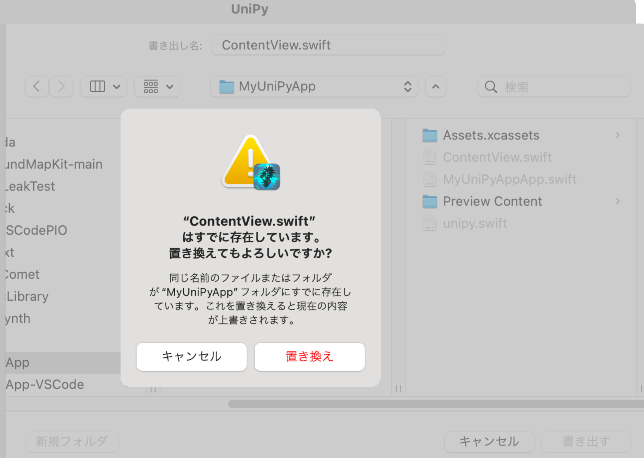Image resolution: width=644 pixels, height=458 pixels.
Task: Click the Assets.xcassets folder icon
Action: pyautogui.click(x=430, y=135)
